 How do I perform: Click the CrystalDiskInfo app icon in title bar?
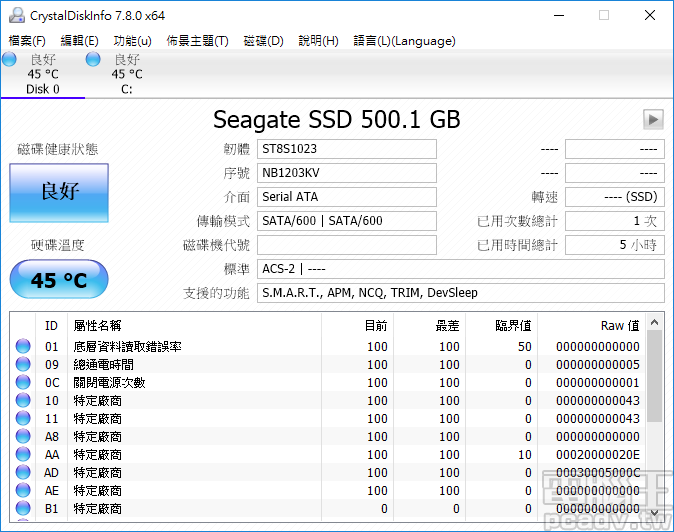[17, 15]
